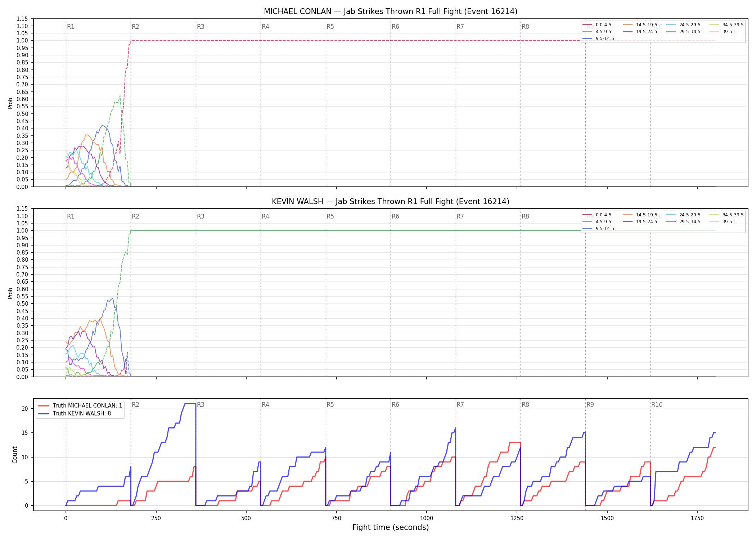This screenshot has height=540, width=756.
Task: Click the R3 round label in Walsh chart
Action: 201,216
